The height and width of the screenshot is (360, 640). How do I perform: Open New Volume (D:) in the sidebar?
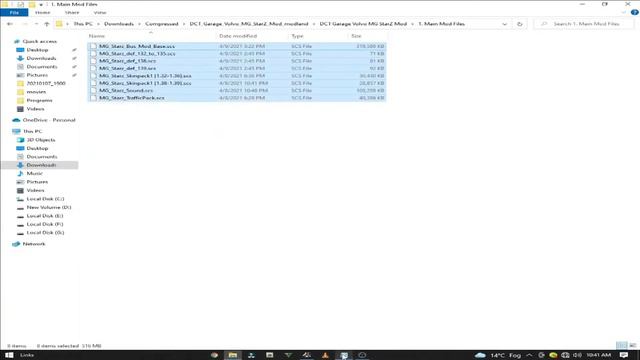tap(49, 207)
